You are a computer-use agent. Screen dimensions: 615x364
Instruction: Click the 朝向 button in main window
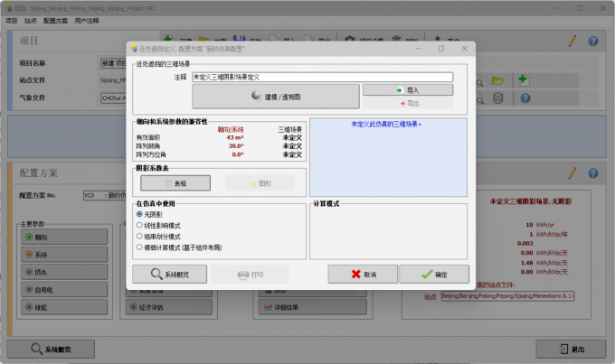pos(64,237)
